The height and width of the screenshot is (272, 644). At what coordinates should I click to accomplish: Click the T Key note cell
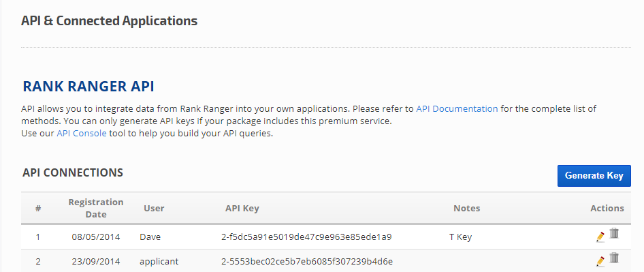460,237
